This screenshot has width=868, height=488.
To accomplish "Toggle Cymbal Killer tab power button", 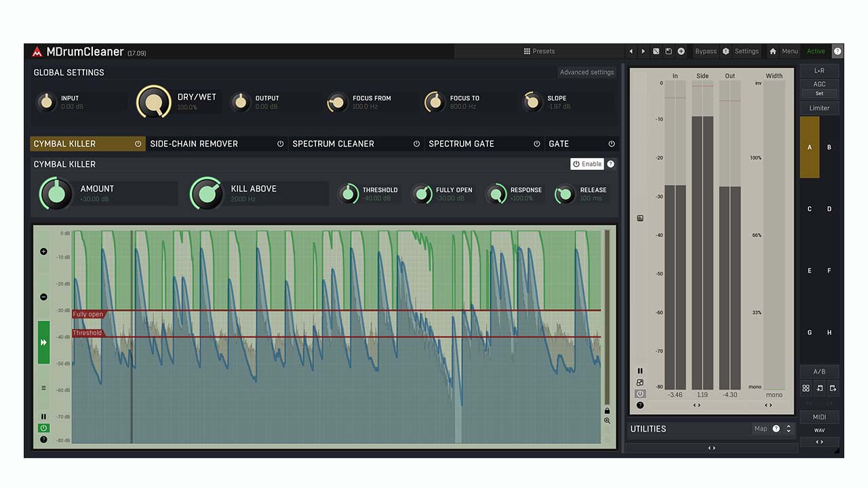I will (138, 144).
